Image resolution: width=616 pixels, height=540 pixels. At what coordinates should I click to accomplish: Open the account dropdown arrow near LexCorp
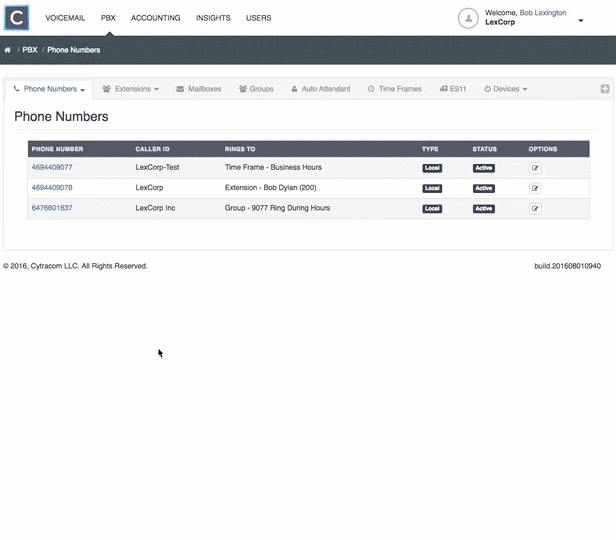click(x=581, y=21)
